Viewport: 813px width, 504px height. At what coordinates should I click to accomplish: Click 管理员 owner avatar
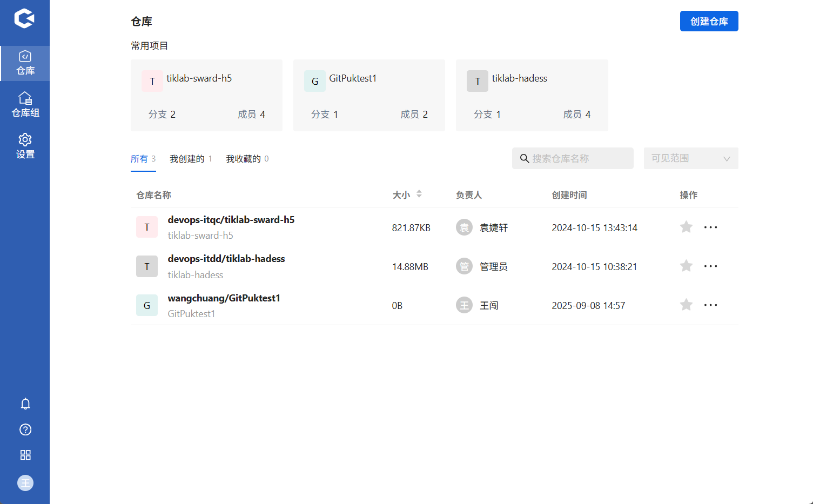tap(464, 266)
